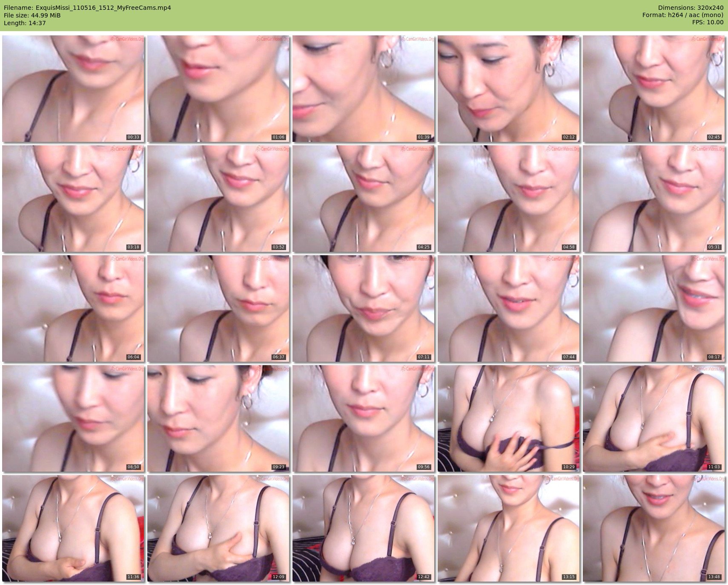This screenshot has height=585, width=728.
Task: Click the 07:44 timestamp badge
Action: 569,357
